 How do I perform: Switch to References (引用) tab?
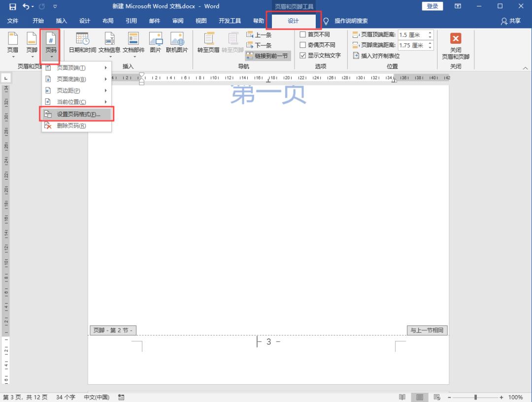pyautogui.click(x=132, y=21)
